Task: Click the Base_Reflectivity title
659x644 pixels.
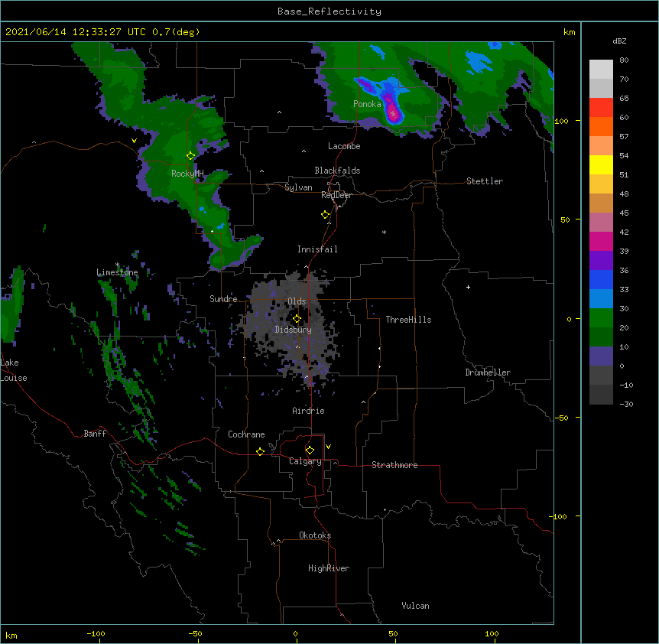Action: click(x=329, y=11)
